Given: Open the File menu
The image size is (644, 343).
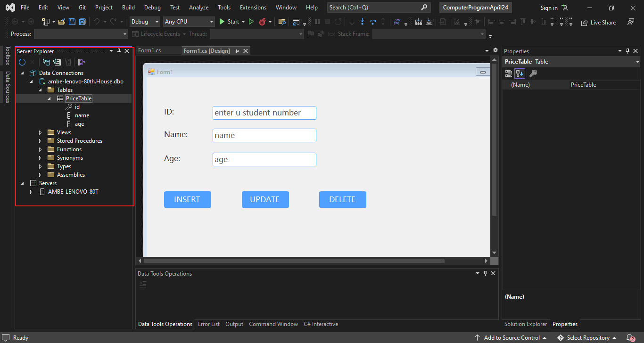Looking at the screenshot, I should tap(25, 8).
